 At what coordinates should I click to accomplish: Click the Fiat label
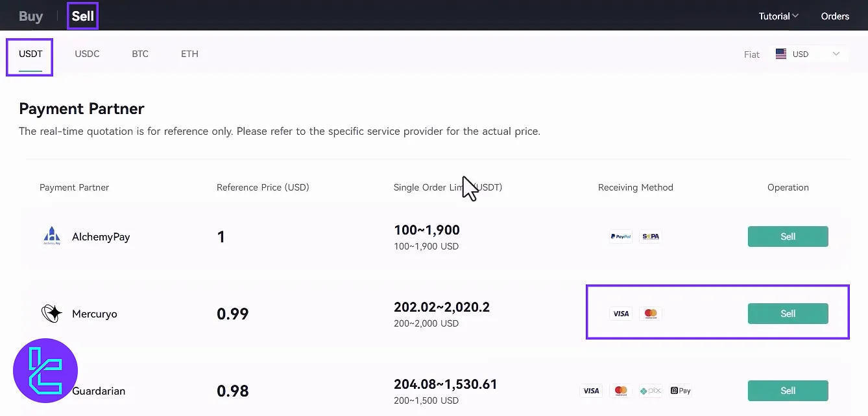tap(752, 54)
